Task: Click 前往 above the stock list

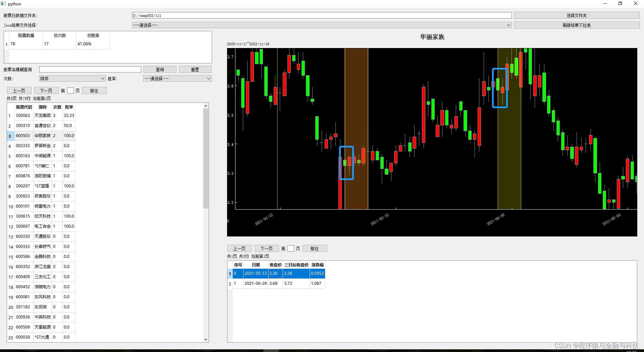Action: (x=94, y=91)
